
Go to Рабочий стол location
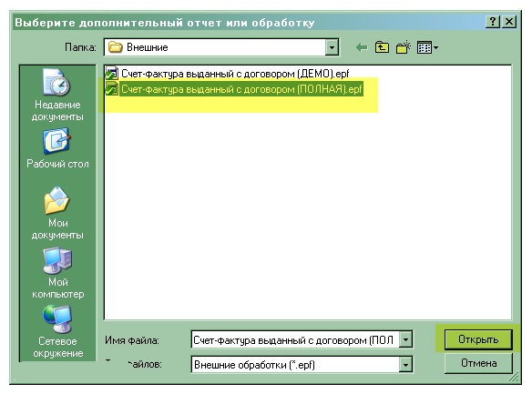pos(57,148)
